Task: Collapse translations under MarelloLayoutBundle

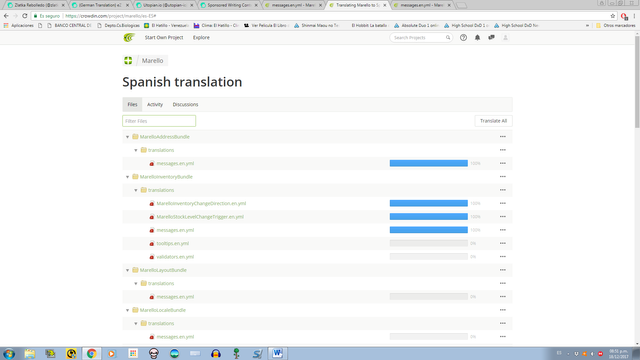Action: 136,283
